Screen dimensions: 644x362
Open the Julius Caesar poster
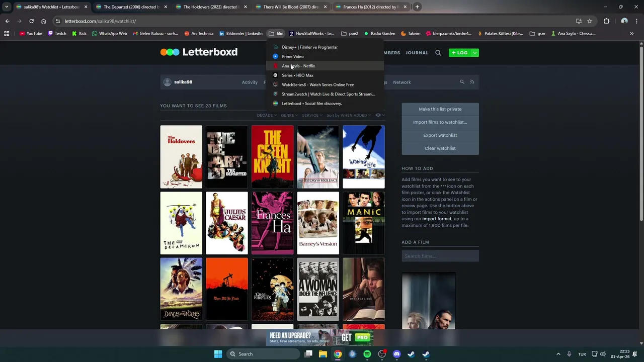(x=227, y=223)
